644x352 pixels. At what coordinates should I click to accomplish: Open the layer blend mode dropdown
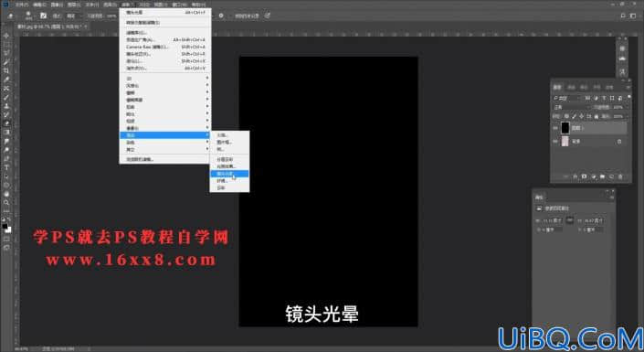click(571, 107)
